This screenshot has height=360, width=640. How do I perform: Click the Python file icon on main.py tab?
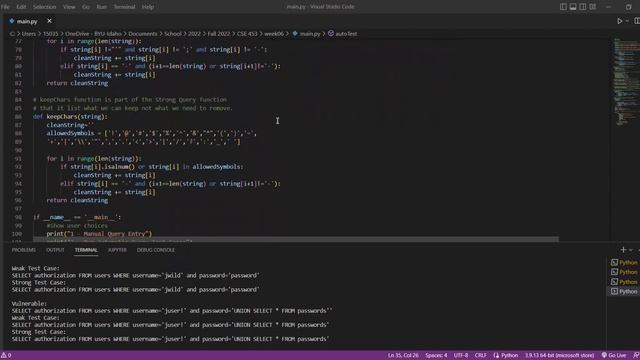[11, 21]
